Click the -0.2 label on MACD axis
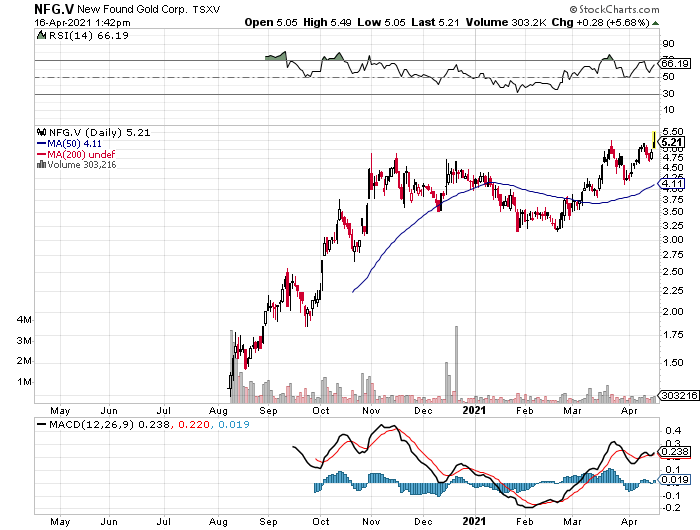The width and height of the screenshot is (700, 530). tap(671, 508)
